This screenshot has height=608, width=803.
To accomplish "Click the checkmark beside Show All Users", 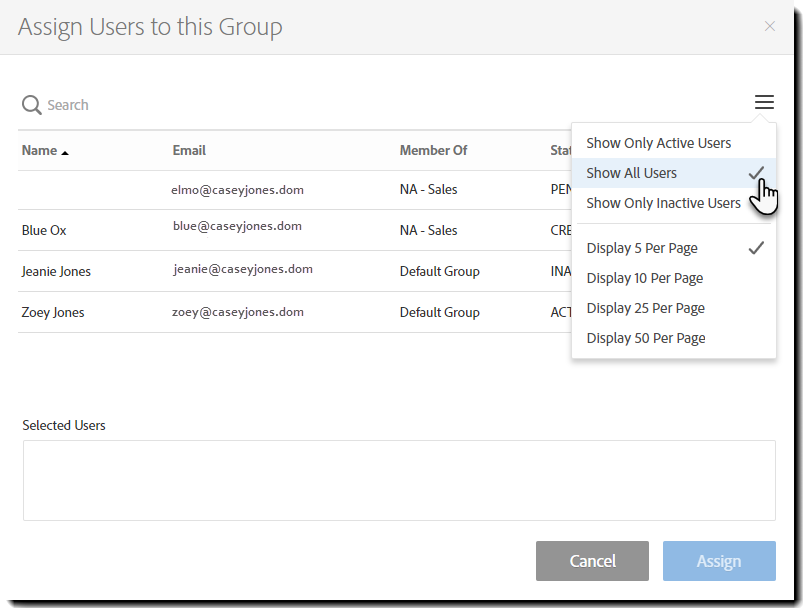I will click(756, 172).
